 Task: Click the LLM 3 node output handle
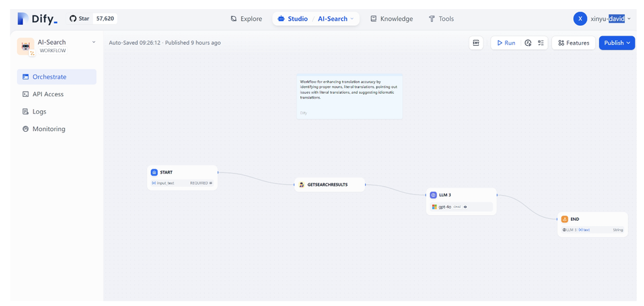pyautogui.click(x=497, y=195)
